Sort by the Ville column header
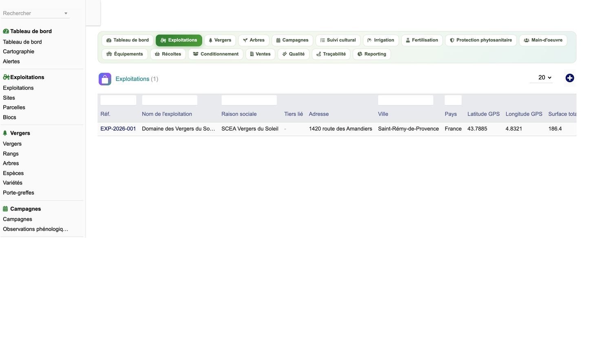 coord(383,114)
